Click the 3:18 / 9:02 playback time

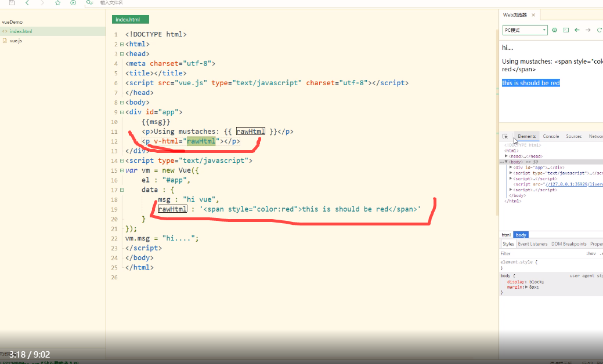[30, 354]
